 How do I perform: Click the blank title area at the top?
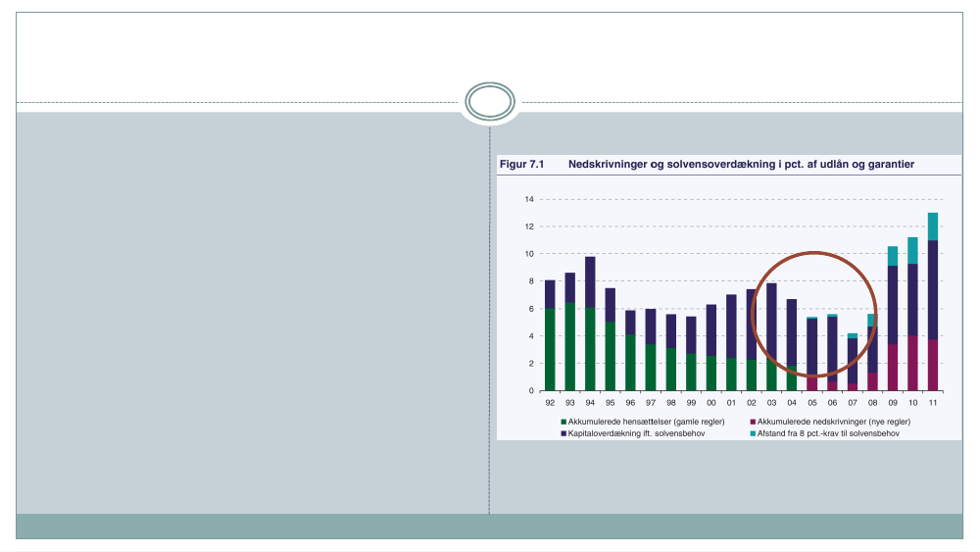click(489, 54)
